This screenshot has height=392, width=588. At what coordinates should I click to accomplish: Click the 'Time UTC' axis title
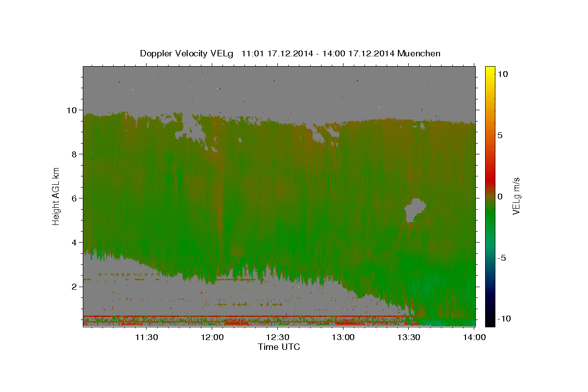click(279, 347)
